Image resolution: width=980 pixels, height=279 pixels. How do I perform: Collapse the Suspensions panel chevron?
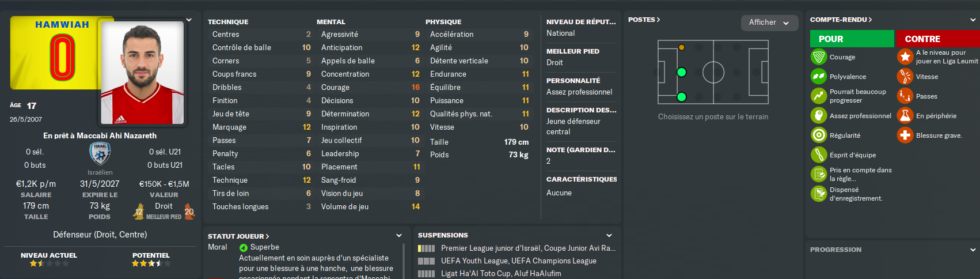pos(609,235)
